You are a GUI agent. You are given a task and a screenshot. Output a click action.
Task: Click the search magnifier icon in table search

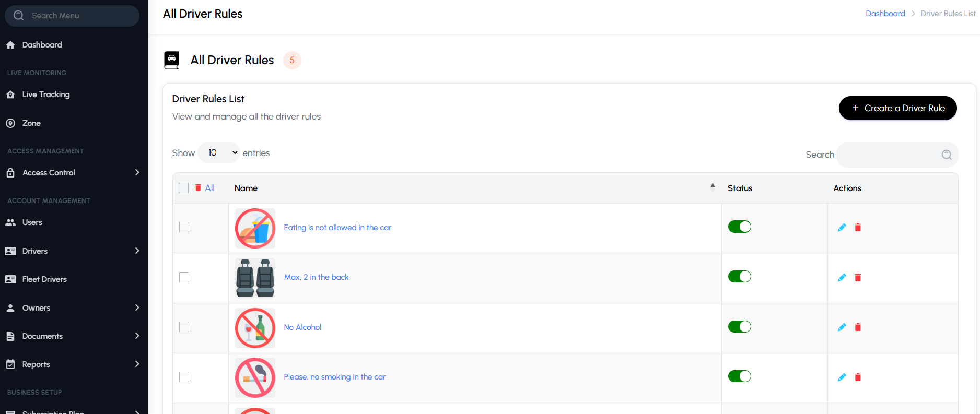pos(947,155)
